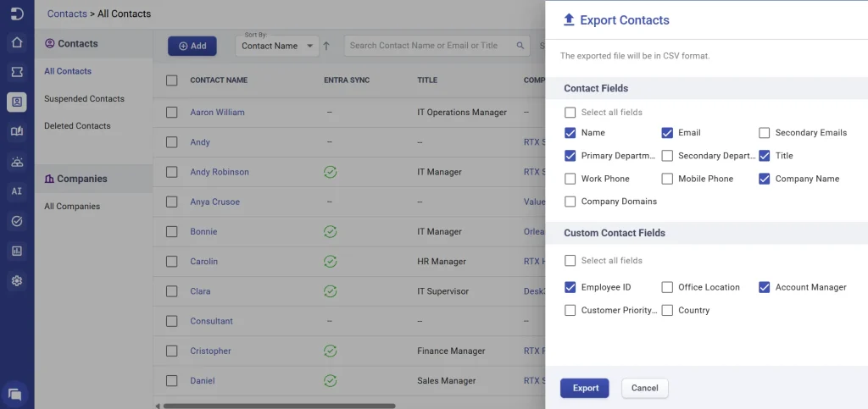Image resolution: width=868 pixels, height=409 pixels.
Task: Enable the Customer Priority checkbox
Action: click(x=570, y=310)
